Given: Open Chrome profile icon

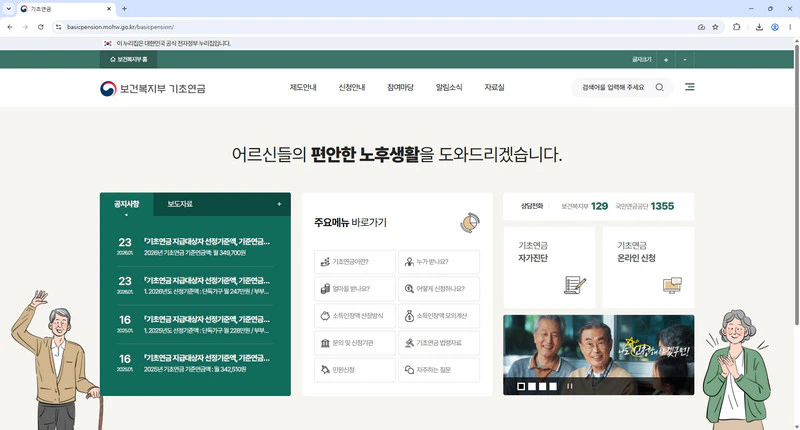Looking at the screenshot, I should [774, 27].
